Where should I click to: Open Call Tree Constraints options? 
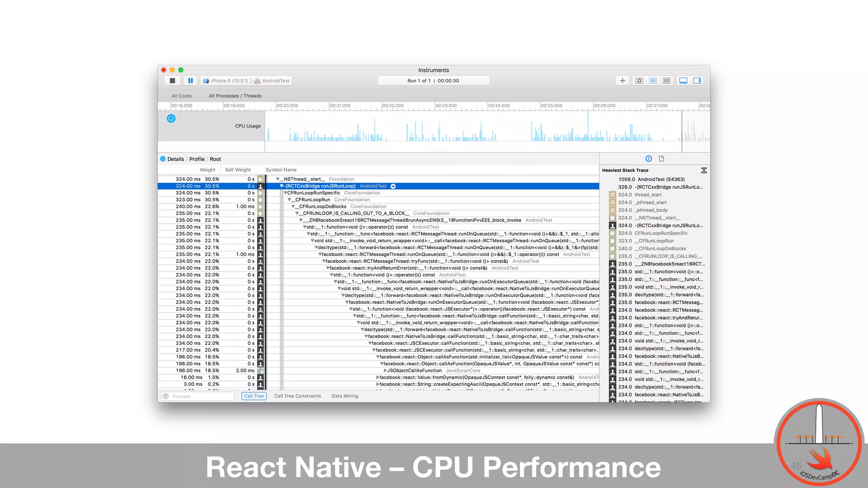(298, 396)
